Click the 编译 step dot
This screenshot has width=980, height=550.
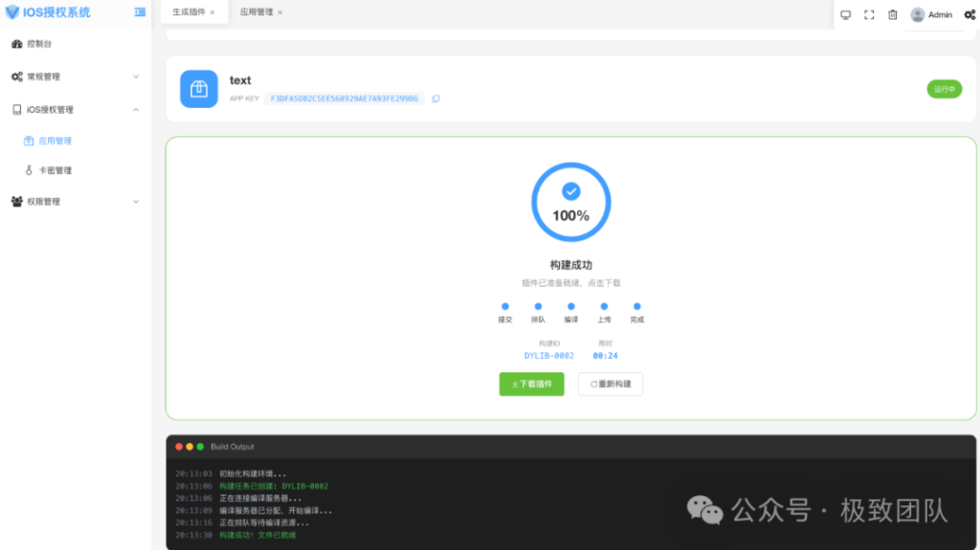pyautogui.click(x=571, y=306)
